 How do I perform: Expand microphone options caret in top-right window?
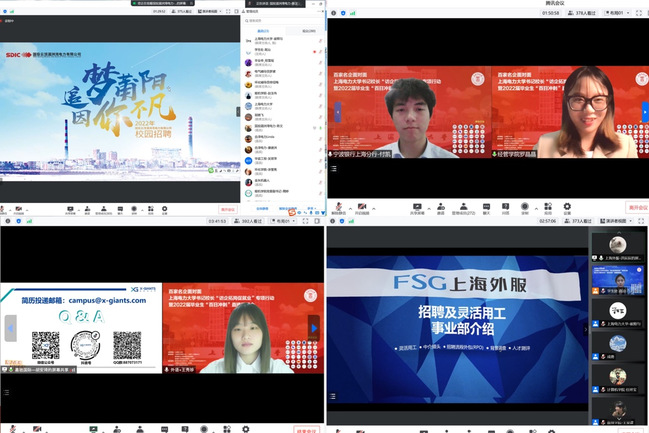[350, 208]
